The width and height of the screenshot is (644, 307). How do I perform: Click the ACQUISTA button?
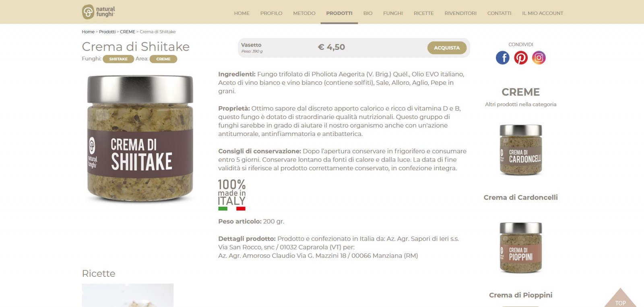tap(447, 47)
